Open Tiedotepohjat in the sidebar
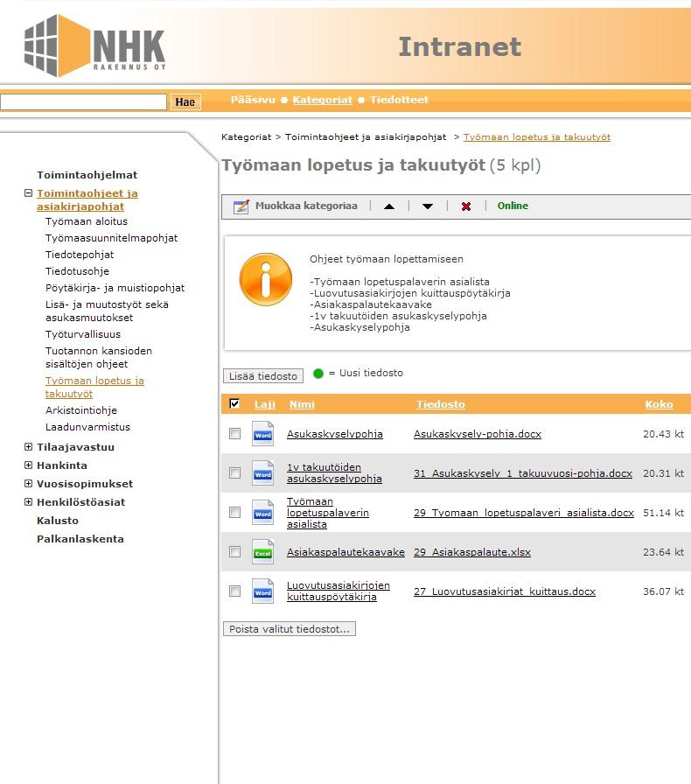The image size is (691, 784). [x=80, y=255]
